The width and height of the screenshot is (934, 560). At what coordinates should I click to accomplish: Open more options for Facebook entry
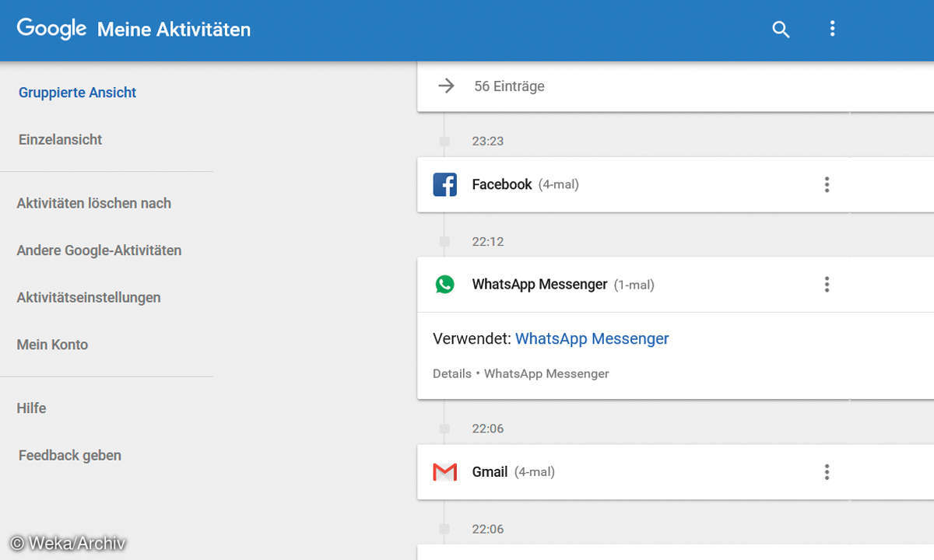click(x=827, y=184)
